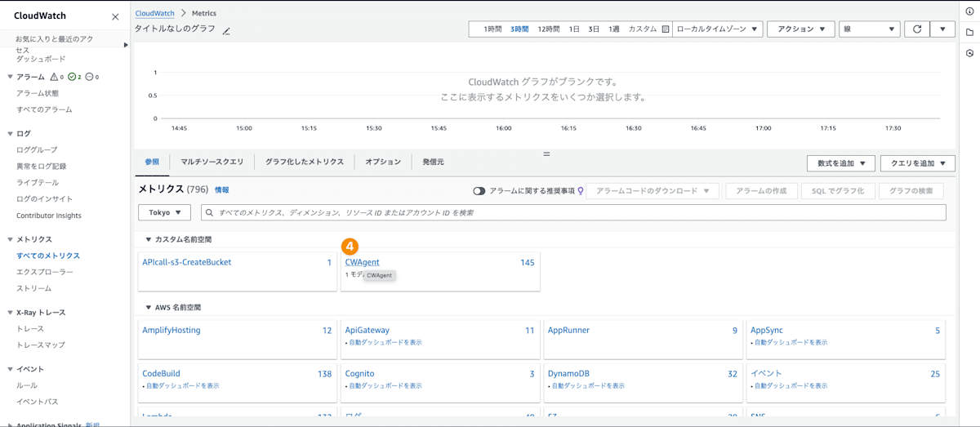
Task: Go to ロググループ in sidebar
Action: pos(37,150)
